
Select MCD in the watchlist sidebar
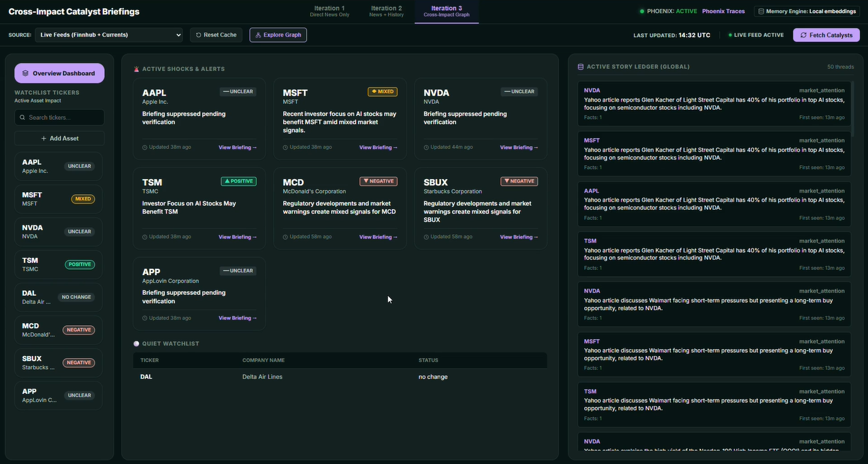point(58,330)
